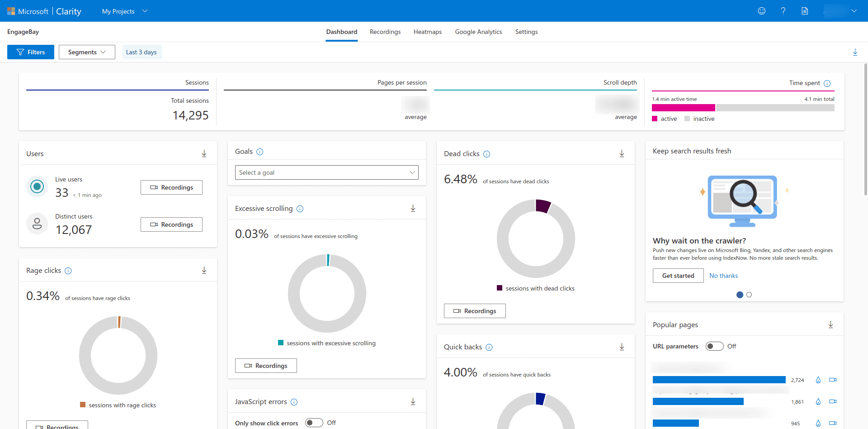Show info for Quick backs

point(489,348)
